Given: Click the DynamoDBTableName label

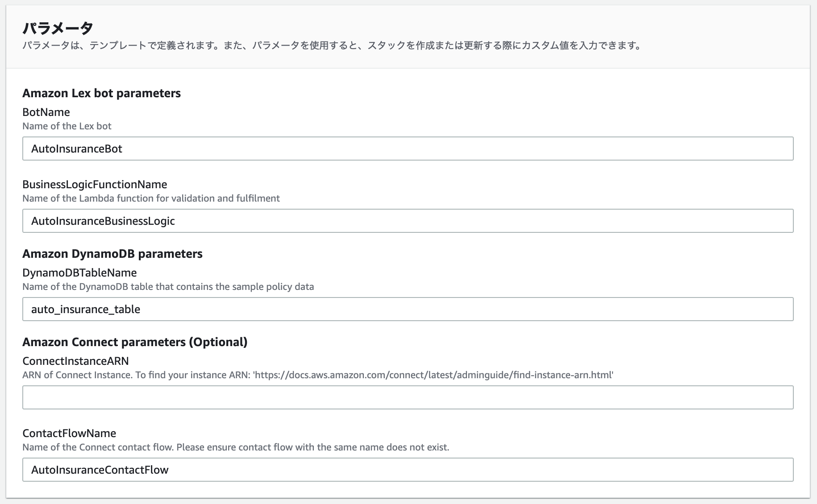Looking at the screenshot, I should 79,273.
